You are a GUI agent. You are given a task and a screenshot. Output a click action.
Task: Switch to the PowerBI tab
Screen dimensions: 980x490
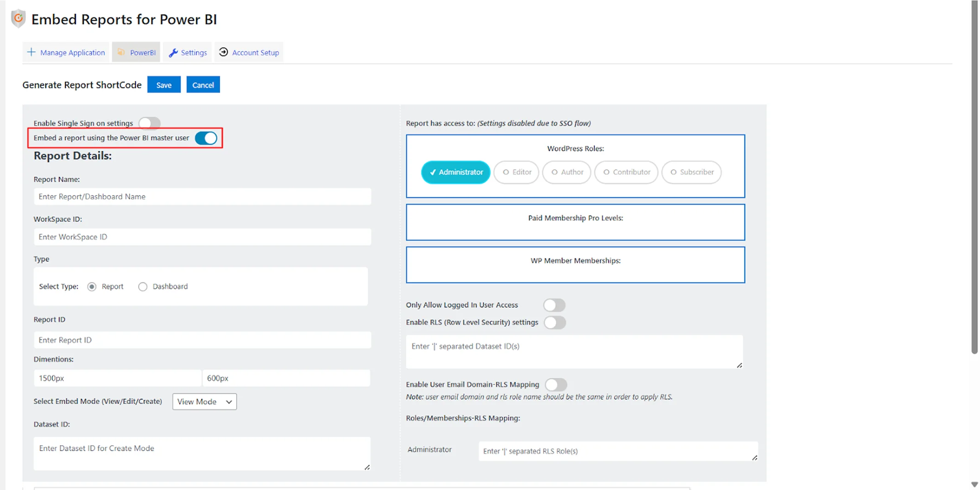tap(136, 52)
